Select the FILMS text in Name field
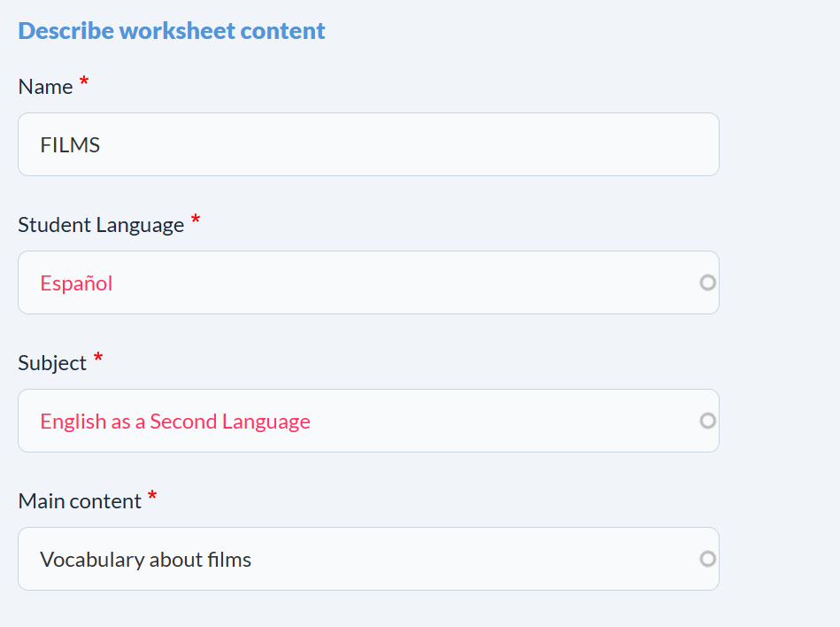Screen dimensions: 840x627 70,145
